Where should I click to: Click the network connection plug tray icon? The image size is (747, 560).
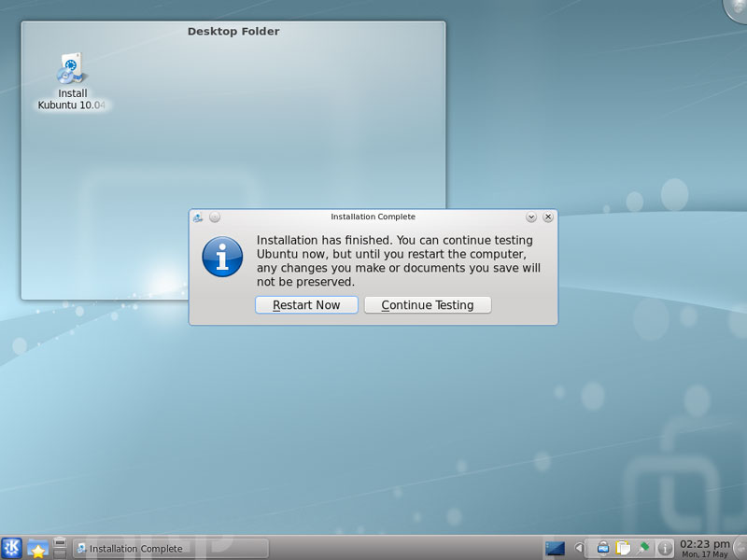click(643, 548)
